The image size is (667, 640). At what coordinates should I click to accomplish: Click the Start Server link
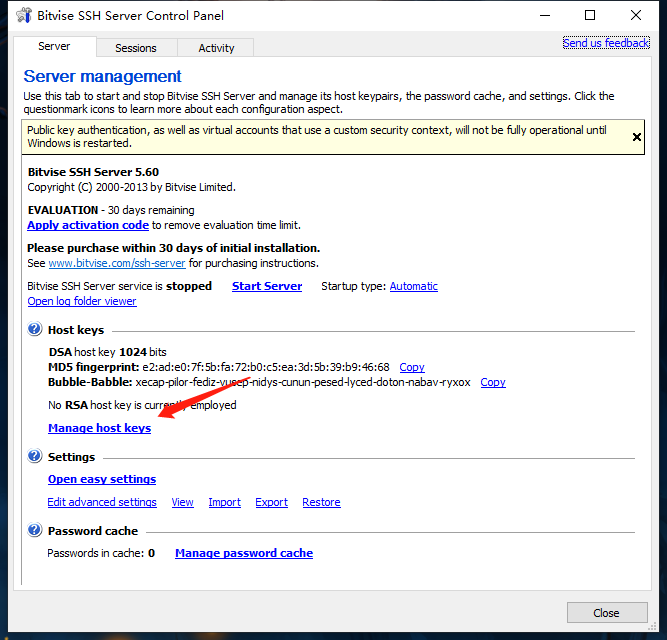267,286
